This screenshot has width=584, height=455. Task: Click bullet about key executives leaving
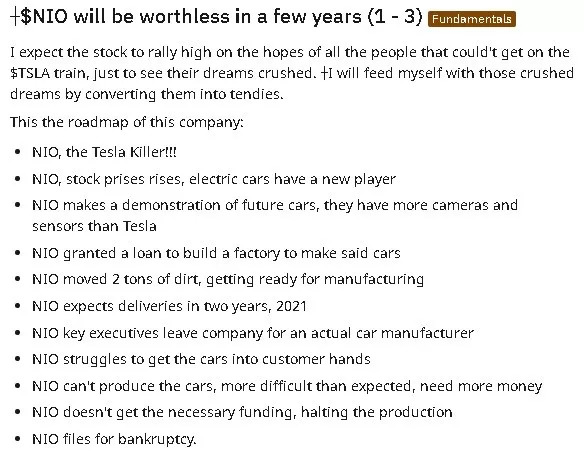tap(253, 333)
